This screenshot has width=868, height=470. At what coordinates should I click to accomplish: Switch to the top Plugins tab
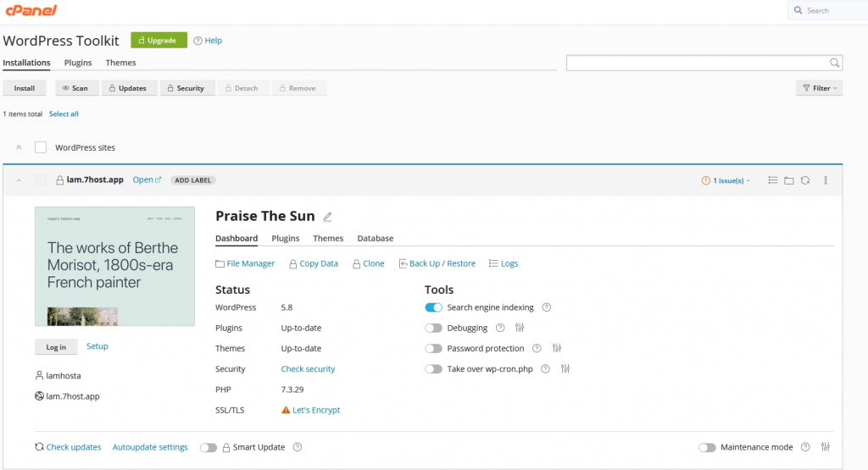(78, 63)
